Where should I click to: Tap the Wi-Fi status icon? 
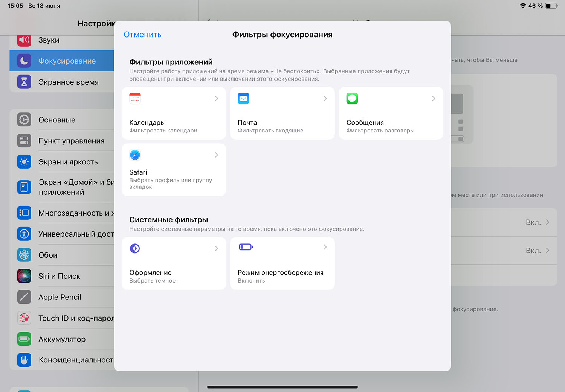tap(523, 6)
